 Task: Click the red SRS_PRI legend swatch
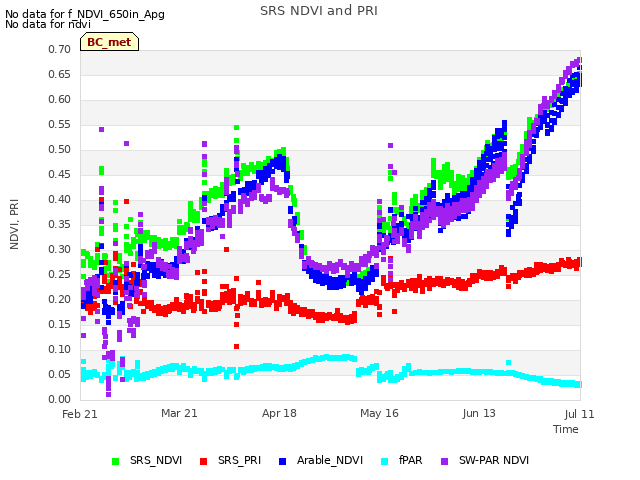tap(203, 461)
